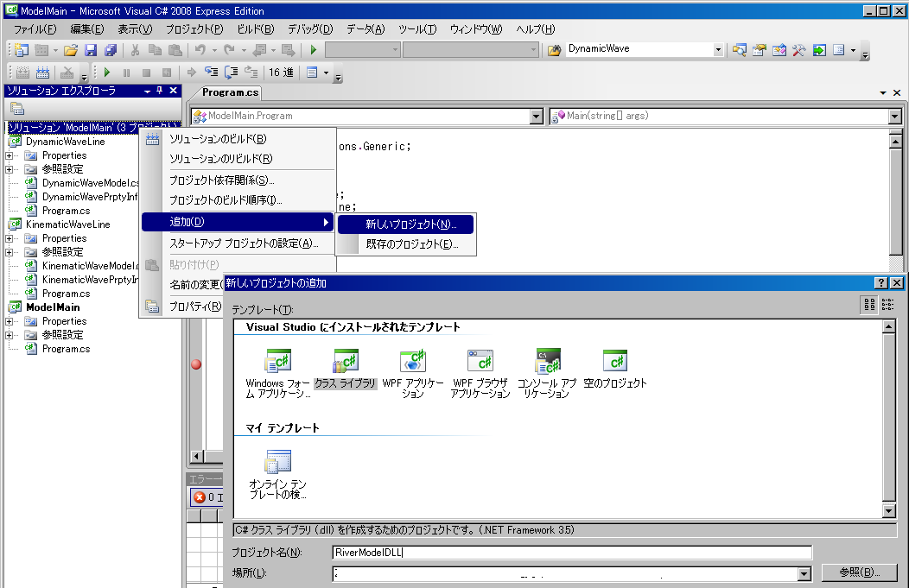The height and width of the screenshot is (588, 909).
Task: Select the WPF ブラウザ アプリケーション template
Action: click(480, 361)
